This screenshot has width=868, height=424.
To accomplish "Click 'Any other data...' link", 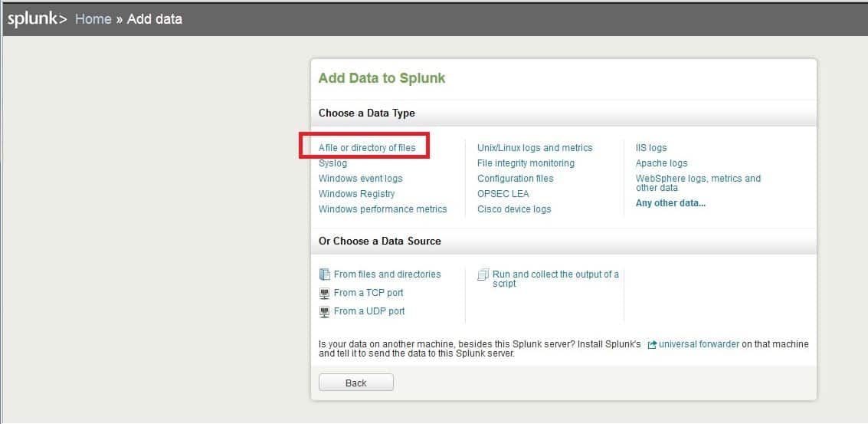I will [670, 203].
